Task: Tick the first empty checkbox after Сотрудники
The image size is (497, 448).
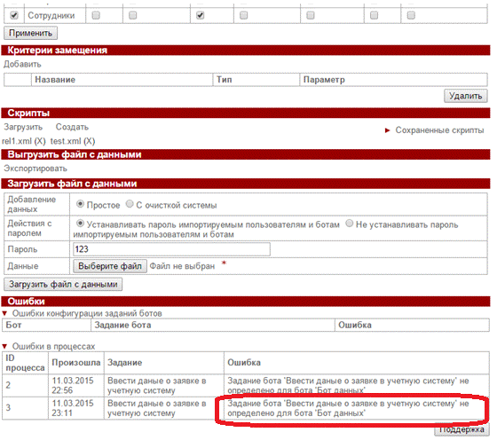Action: (x=96, y=15)
